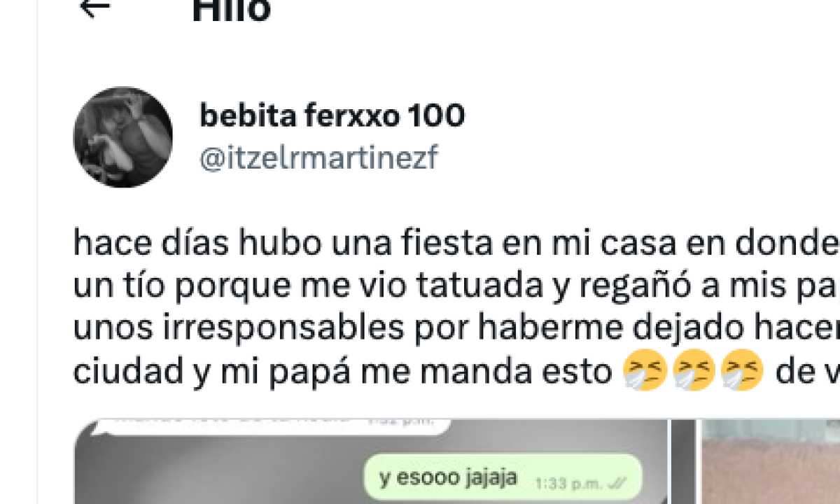Select the first sneezing face emoji
Image resolution: width=840 pixels, height=504 pixels.
(x=645, y=370)
